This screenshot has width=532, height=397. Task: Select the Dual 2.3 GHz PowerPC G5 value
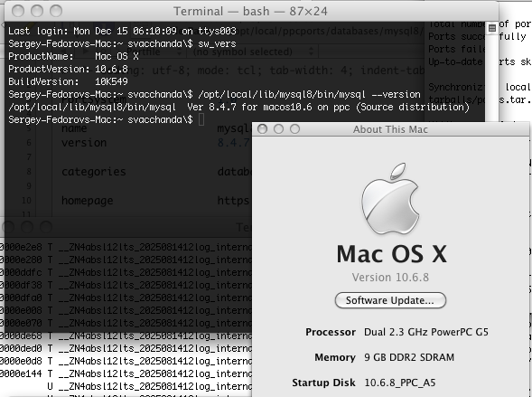(x=426, y=332)
